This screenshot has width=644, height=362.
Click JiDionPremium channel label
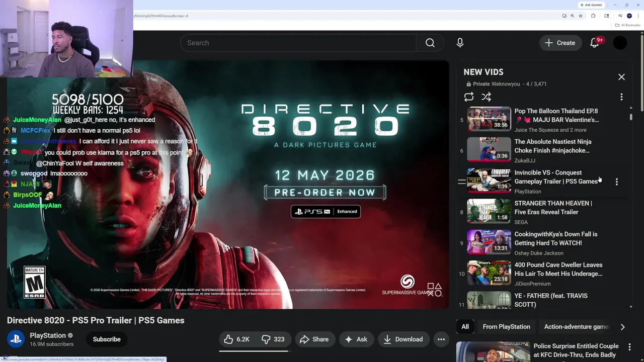pyautogui.click(x=532, y=284)
